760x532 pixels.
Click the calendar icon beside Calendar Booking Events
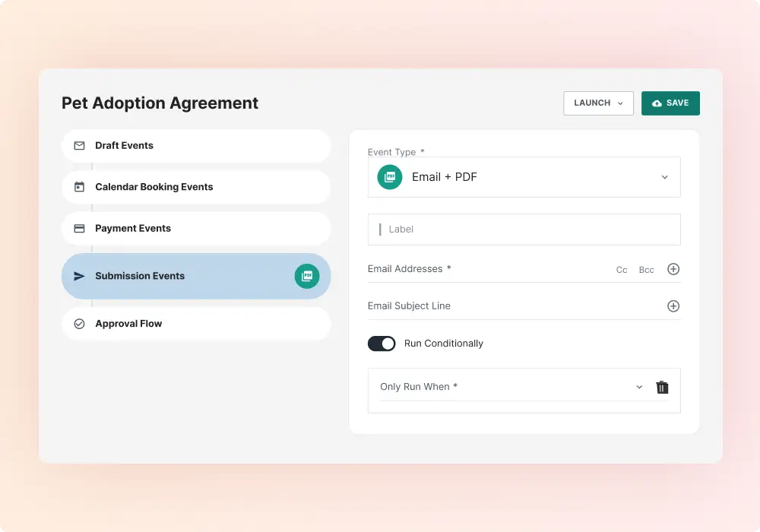coord(80,186)
